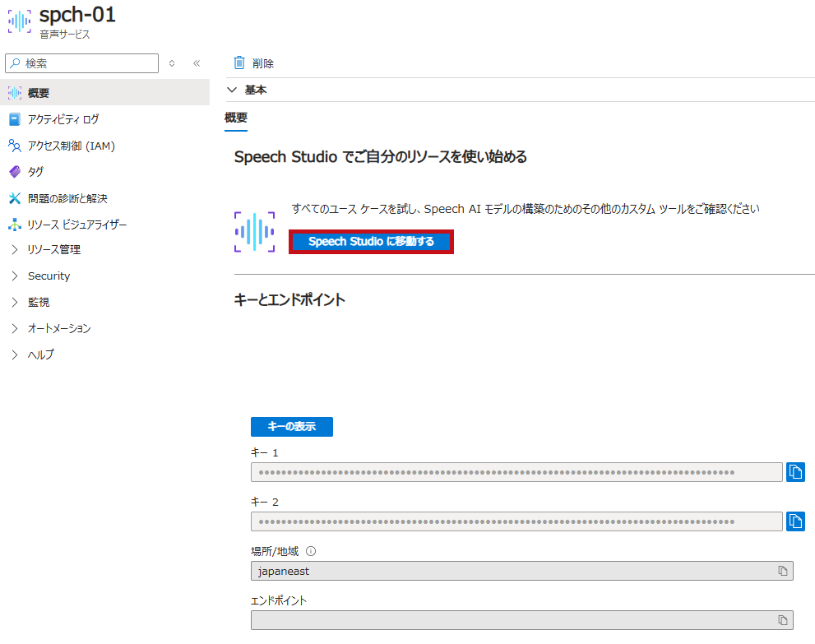The image size is (815, 644).
Task: Click the すべてのユース ケースを試し description text
Action: pyautogui.click(x=526, y=209)
